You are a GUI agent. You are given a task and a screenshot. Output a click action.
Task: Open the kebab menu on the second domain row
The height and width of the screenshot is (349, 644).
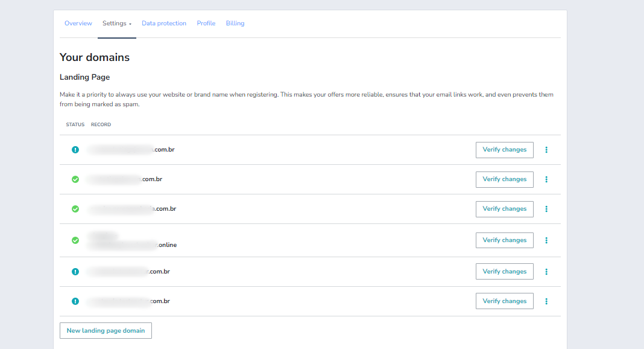[x=546, y=179]
